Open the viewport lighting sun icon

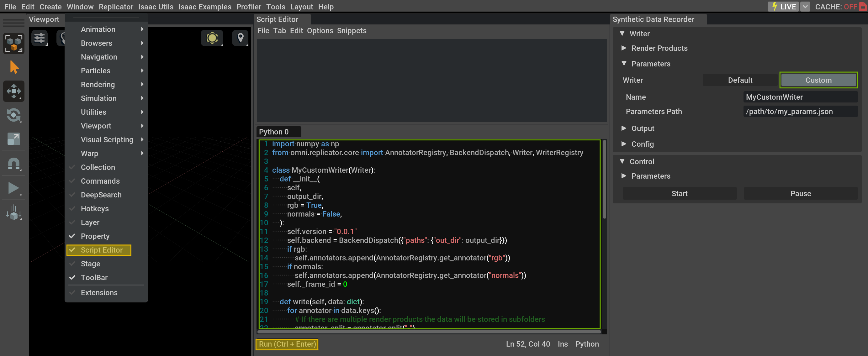(212, 38)
